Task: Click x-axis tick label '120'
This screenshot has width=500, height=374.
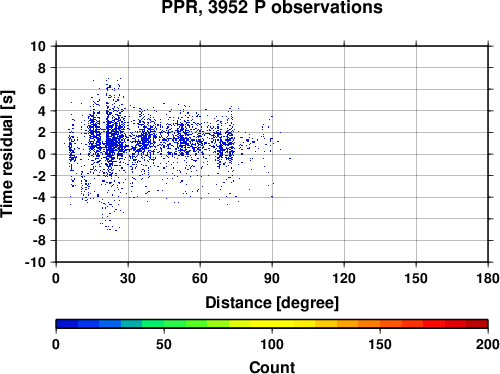Action: 344,278
